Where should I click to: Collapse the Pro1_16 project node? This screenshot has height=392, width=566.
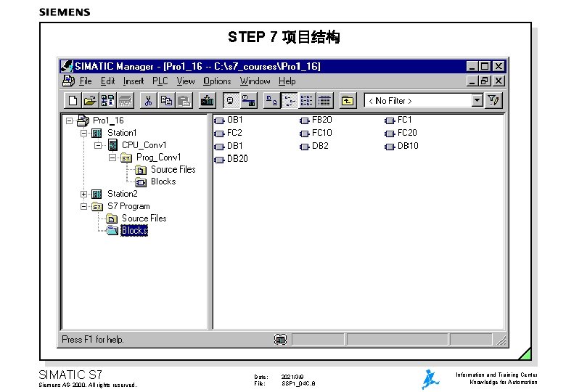tap(69, 121)
